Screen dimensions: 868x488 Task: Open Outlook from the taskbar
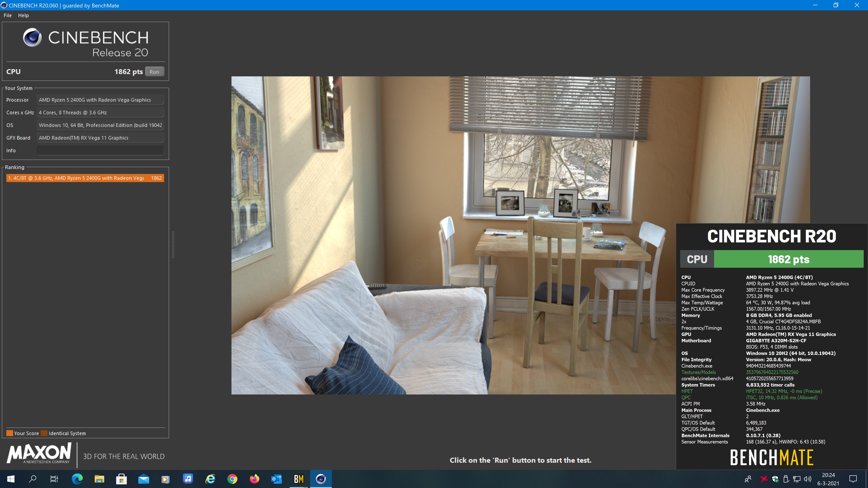pos(277,479)
